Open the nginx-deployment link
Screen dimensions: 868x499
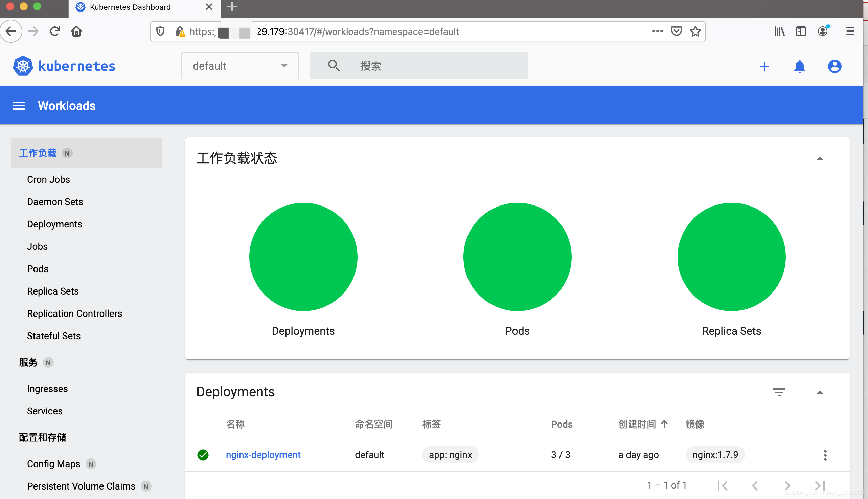click(x=263, y=455)
